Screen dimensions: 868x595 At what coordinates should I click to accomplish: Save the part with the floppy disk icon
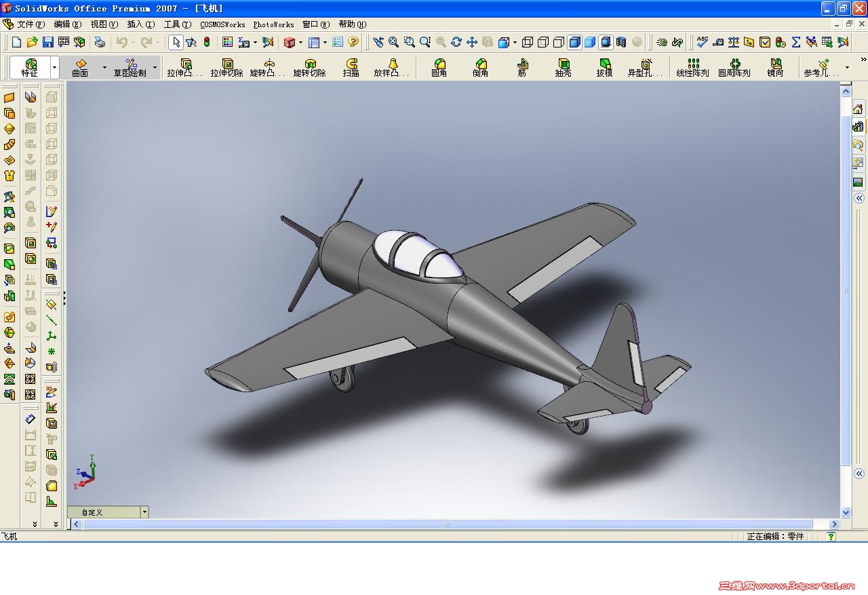pos(47,42)
